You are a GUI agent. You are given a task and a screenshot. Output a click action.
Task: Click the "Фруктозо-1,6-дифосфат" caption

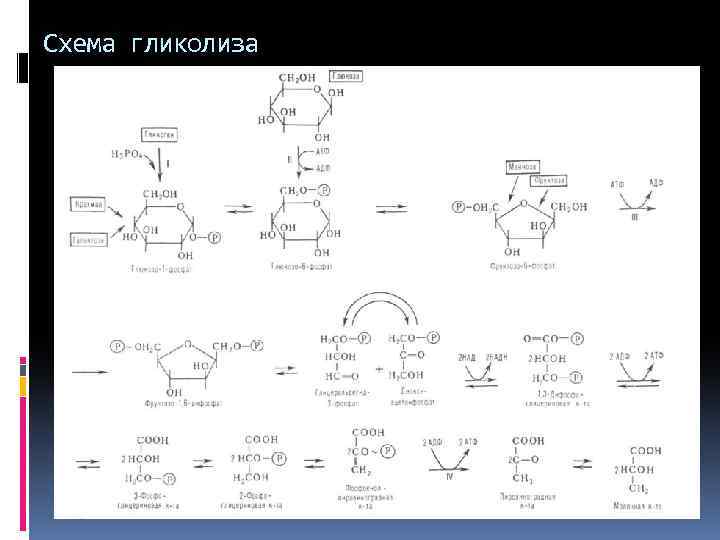pyautogui.click(x=183, y=403)
